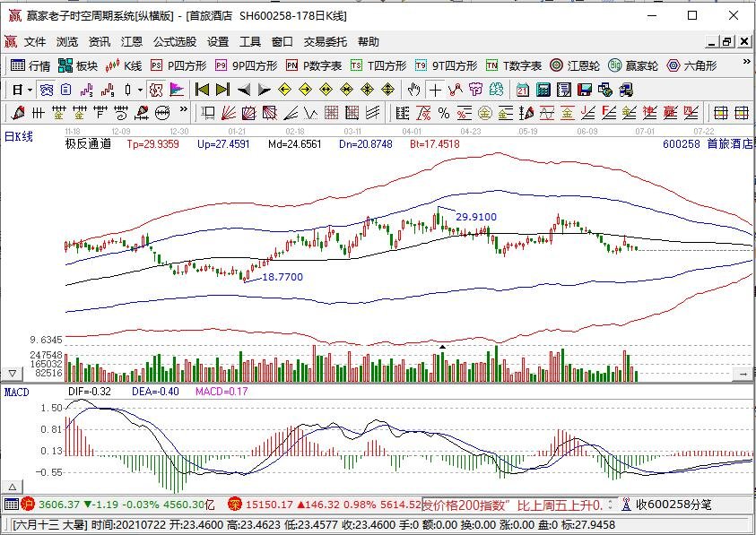Click the purple step chart 3 icon
Viewport: 756px width, 535px height.
87,90
